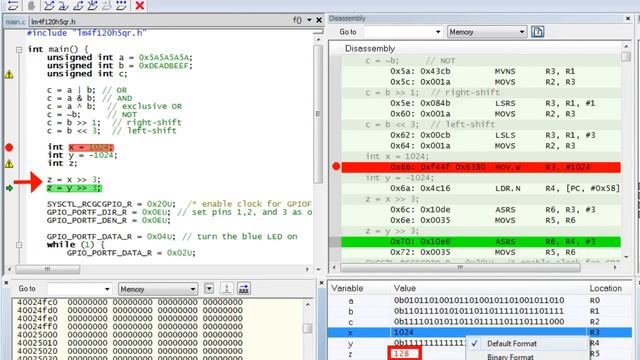The width and height of the screenshot is (640, 360).
Task: Open the Memory window context menu arrow button
Action: click(209, 289)
